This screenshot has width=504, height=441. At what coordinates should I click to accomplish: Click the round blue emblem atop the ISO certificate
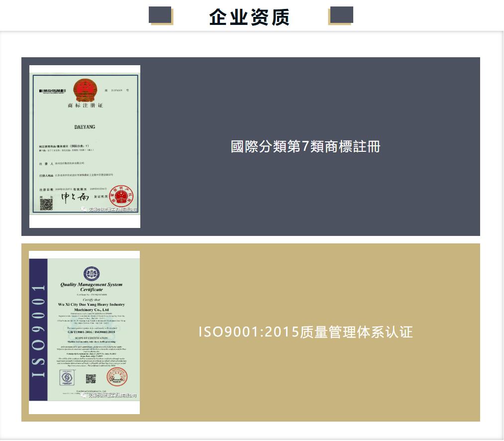pos(92,274)
